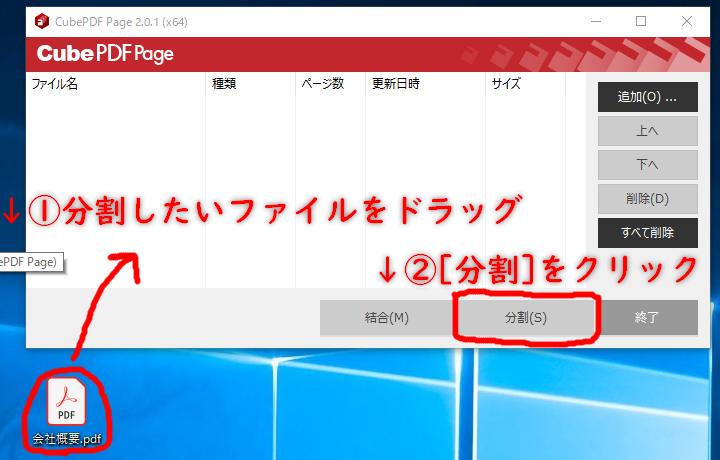This screenshot has height=460, width=720.
Task: Maximize the CubePDF Page window
Action: [641, 21]
